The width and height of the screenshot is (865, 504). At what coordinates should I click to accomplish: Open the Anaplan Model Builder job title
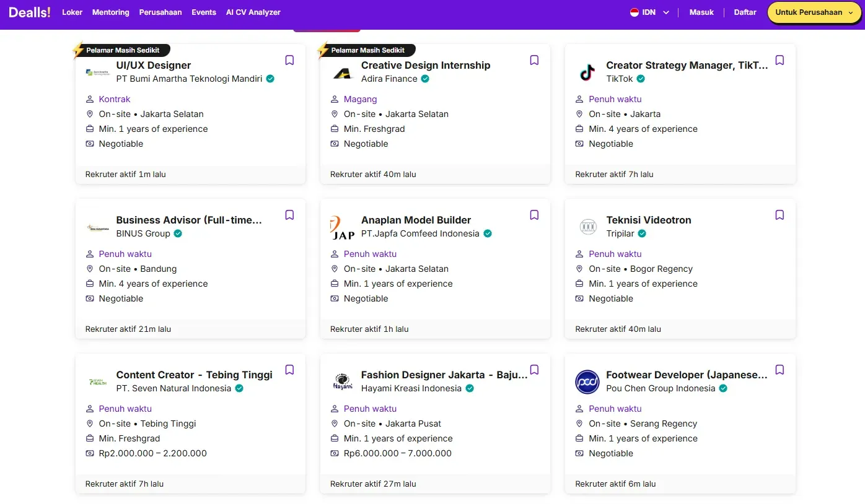(416, 220)
